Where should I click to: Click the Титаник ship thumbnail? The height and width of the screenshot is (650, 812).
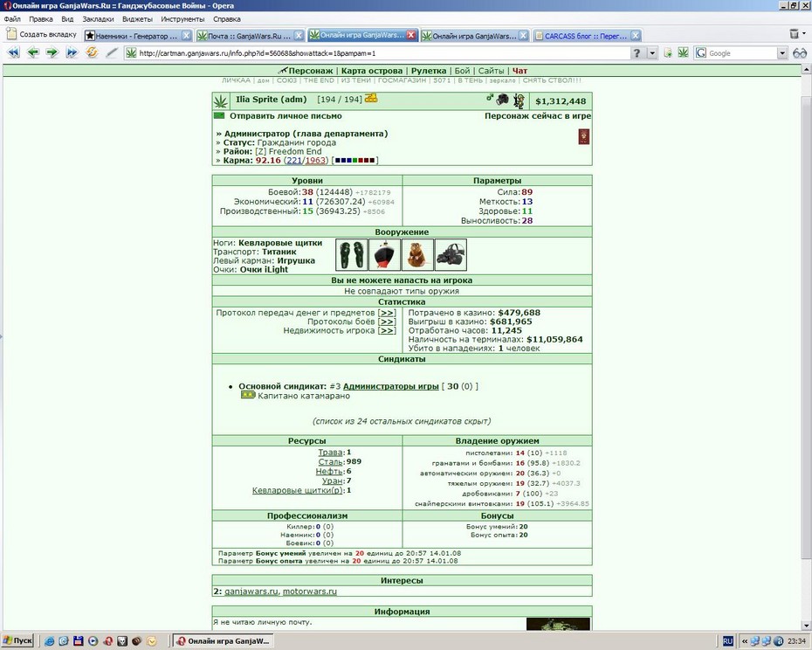tap(384, 254)
